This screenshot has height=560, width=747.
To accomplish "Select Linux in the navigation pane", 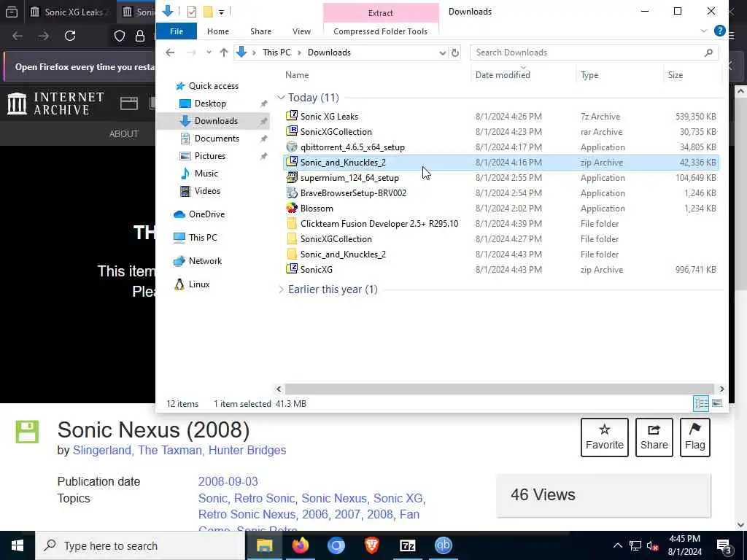I will point(198,284).
